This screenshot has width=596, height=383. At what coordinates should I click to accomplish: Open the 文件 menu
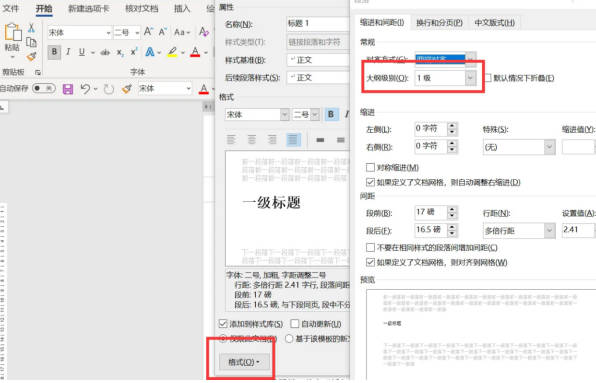pos(11,8)
